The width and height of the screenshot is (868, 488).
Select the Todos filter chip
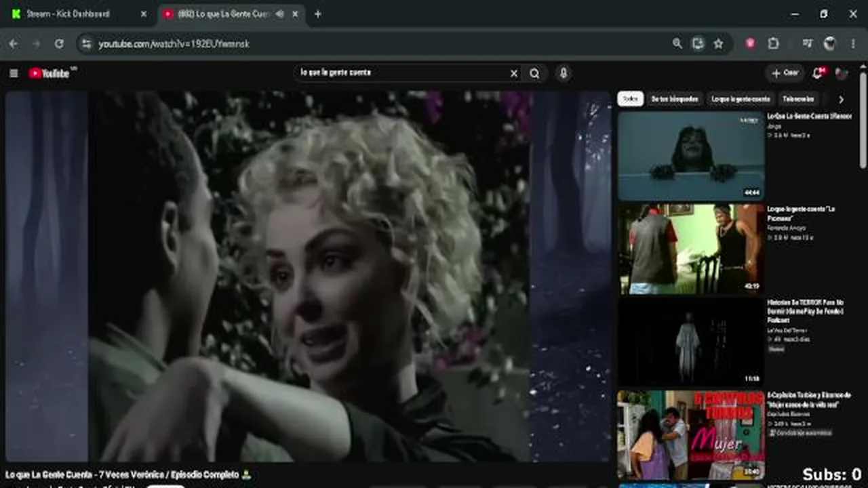630,99
